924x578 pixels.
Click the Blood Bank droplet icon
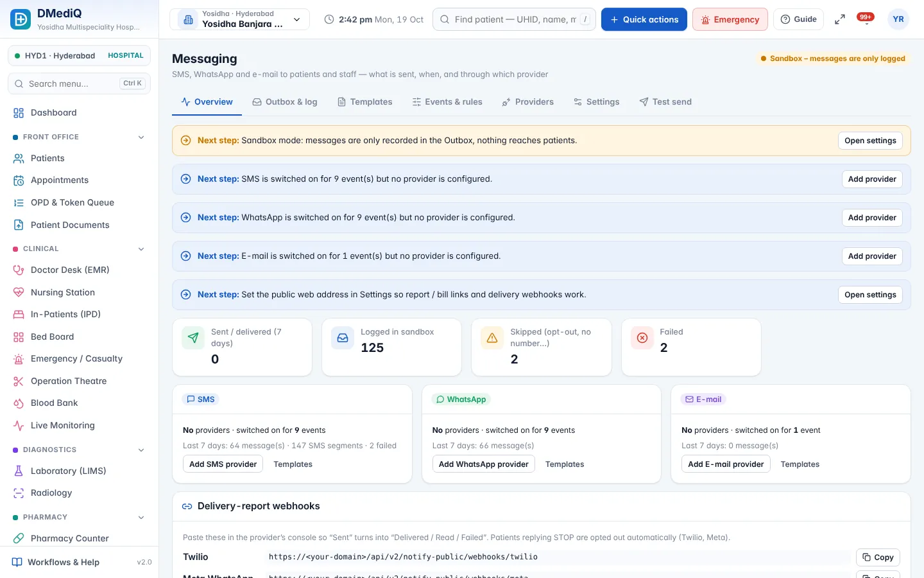(x=19, y=403)
